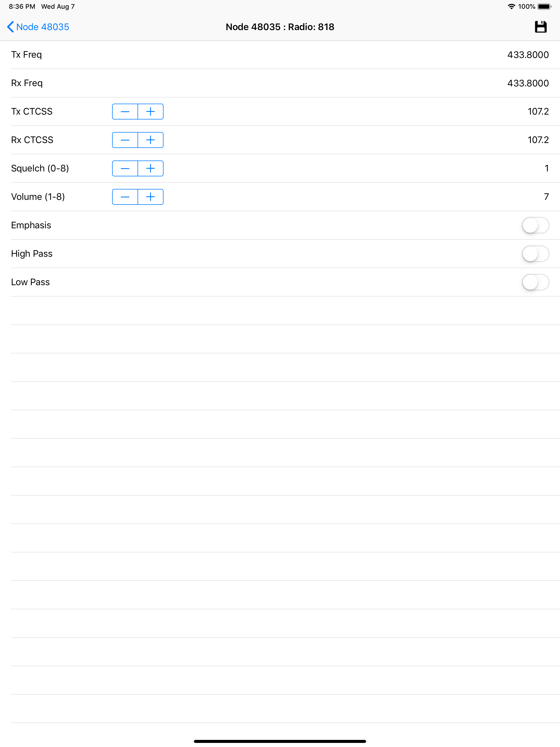Tap the Emphasis label

point(31,225)
